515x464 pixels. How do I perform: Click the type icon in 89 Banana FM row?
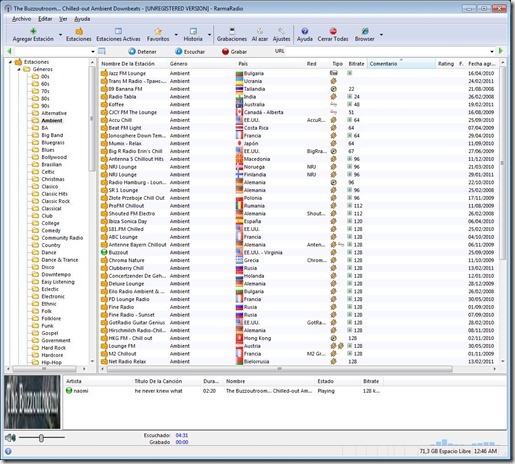(333, 89)
